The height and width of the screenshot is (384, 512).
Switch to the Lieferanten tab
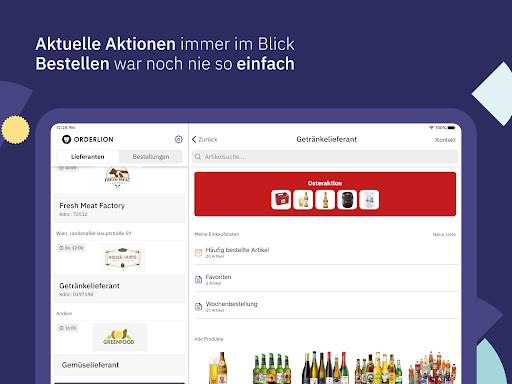[x=88, y=157]
